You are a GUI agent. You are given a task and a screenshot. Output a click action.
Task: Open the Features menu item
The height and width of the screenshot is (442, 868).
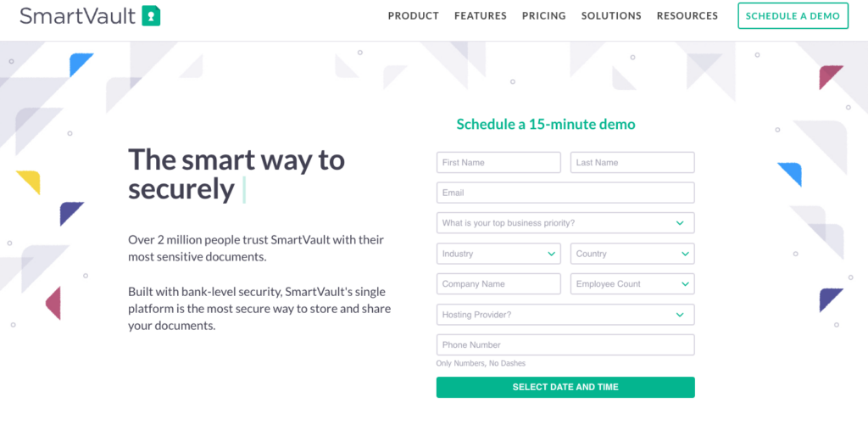480,16
